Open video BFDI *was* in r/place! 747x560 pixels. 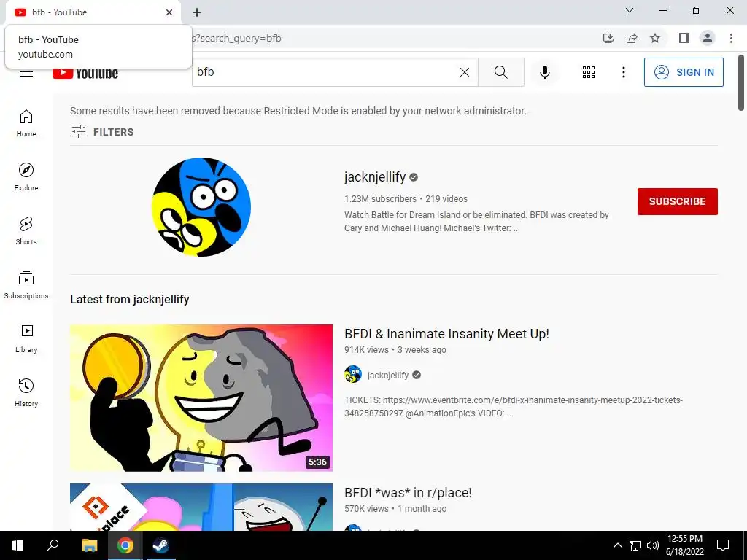tap(408, 493)
